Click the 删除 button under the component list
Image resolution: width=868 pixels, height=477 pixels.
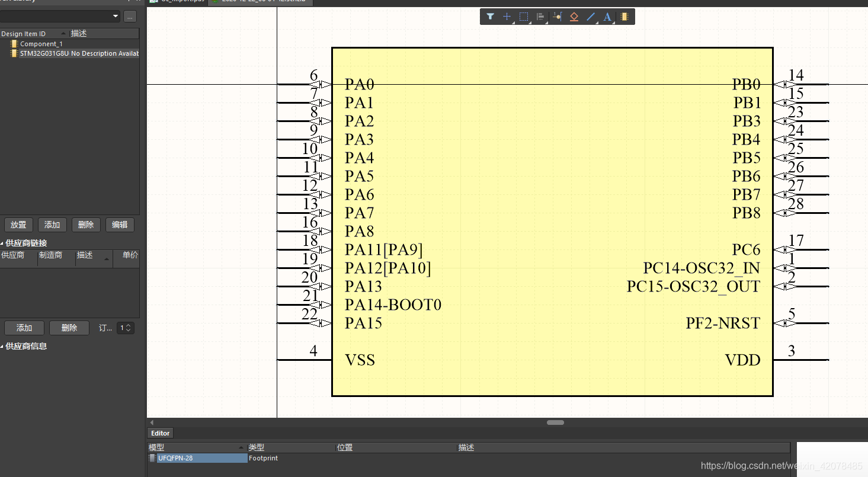[86, 225]
